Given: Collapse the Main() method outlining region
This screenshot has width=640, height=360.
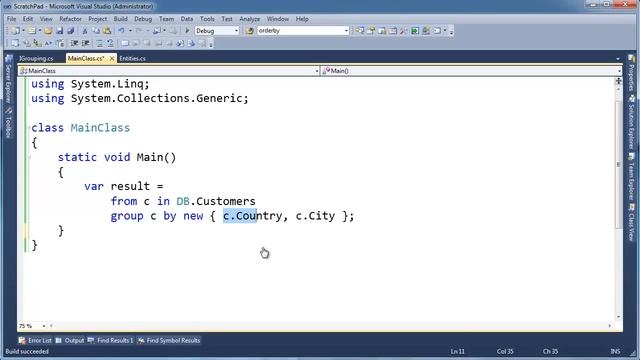Looking at the screenshot, I should click(29, 157).
